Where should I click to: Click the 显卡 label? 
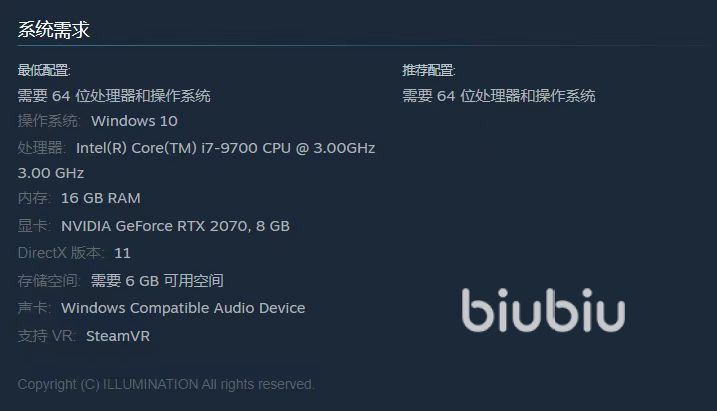coord(34,226)
